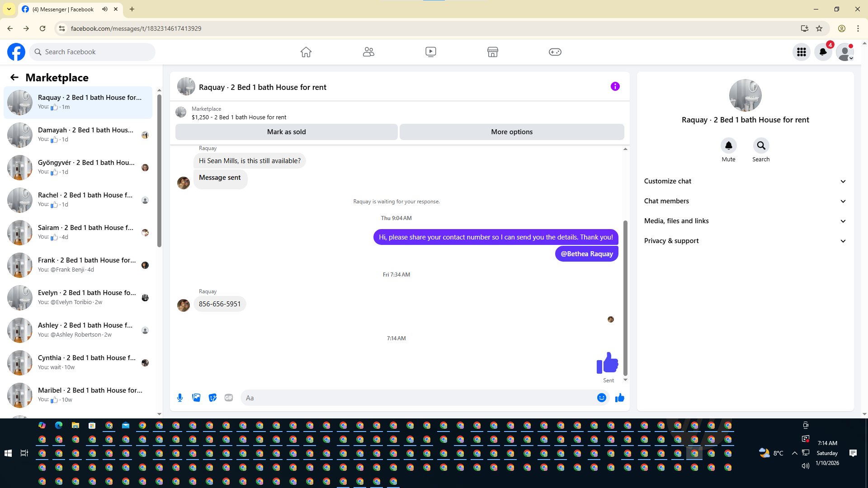Screen dimensions: 868x488
Task: Click the More options button
Action: click(x=512, y=132)
